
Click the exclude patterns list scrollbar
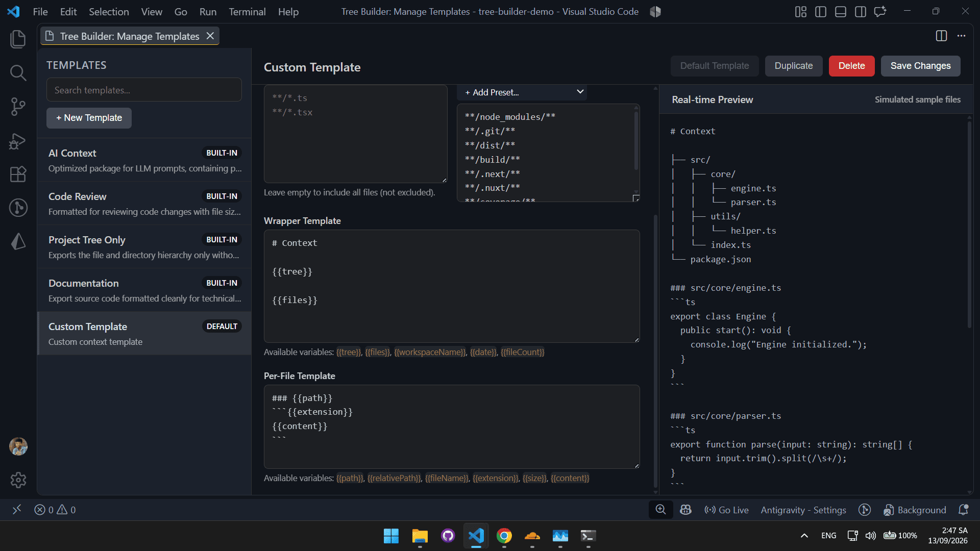point(636,140)
